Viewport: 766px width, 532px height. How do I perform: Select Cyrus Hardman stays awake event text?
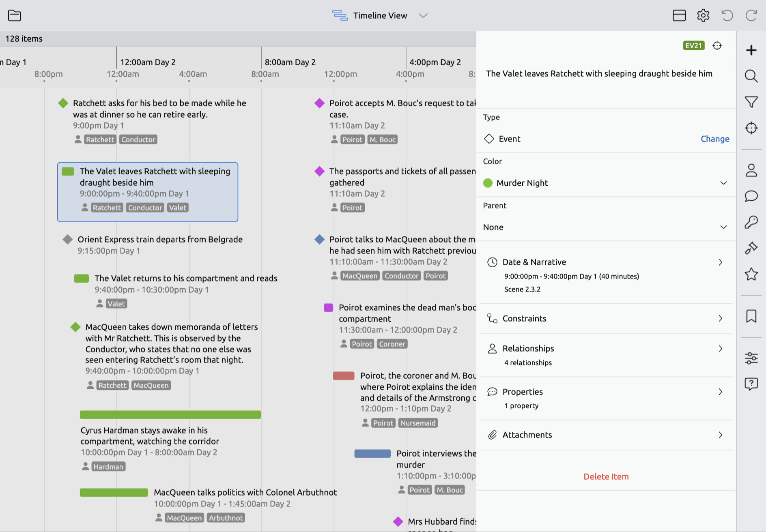pos(150,435)
